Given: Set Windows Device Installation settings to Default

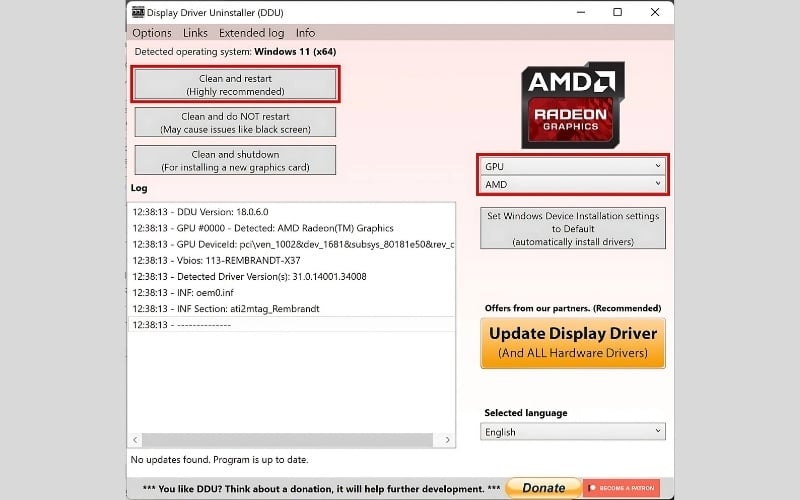Looking at the screenshot, I should click(573, 229).
